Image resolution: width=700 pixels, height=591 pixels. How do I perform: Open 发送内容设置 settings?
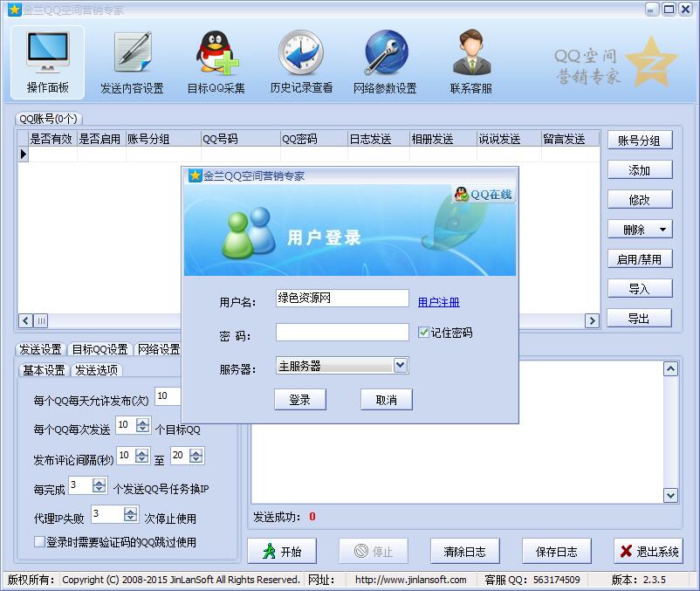click(x=130, y=61)
